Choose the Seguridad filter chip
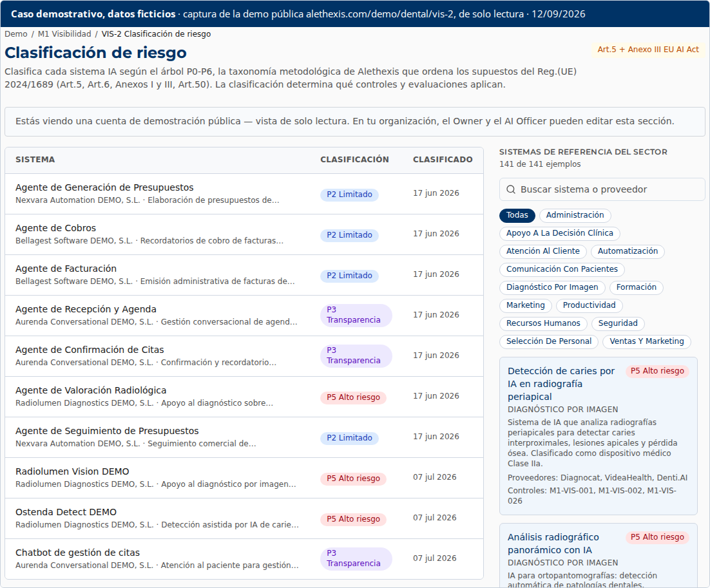This screenshot has width=710, height=588. [x=618, y=324]
